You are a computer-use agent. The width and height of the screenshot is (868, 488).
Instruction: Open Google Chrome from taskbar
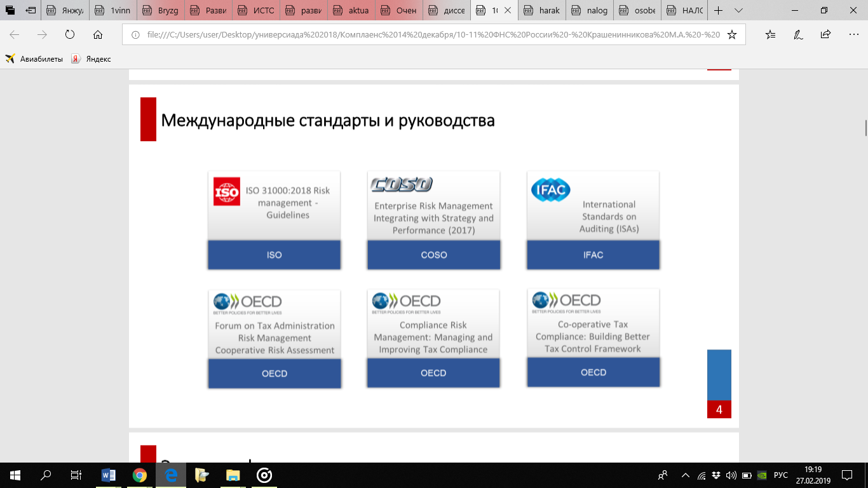pyautogui.click(x=139, y=475)
